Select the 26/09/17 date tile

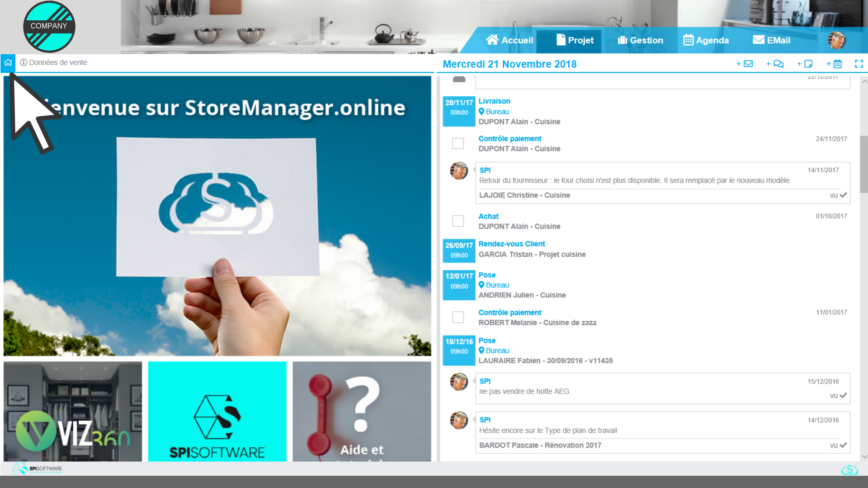[459, 251]
